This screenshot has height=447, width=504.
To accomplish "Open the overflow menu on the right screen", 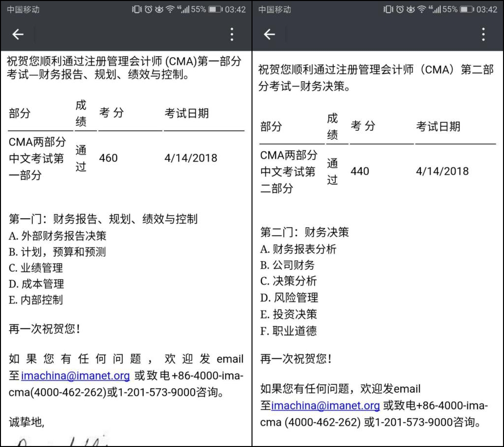I will tap(483, 34).
